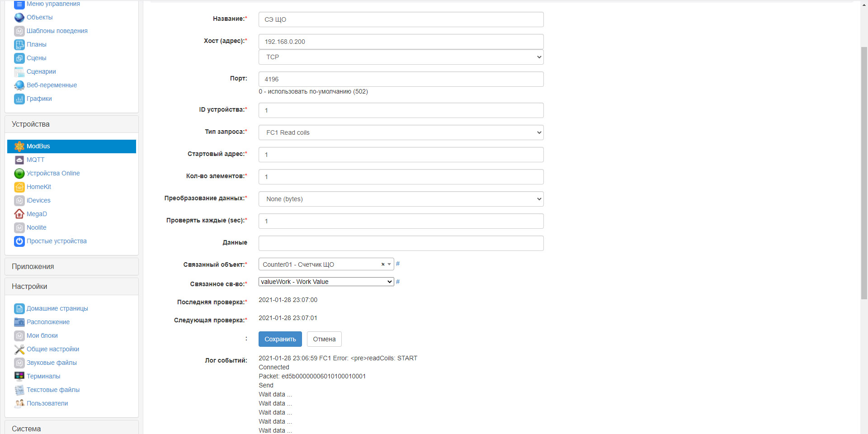The height and width of the screenshot is (434, 868).
Task: Click the Text files icon
Action: (x=19, y=390)
